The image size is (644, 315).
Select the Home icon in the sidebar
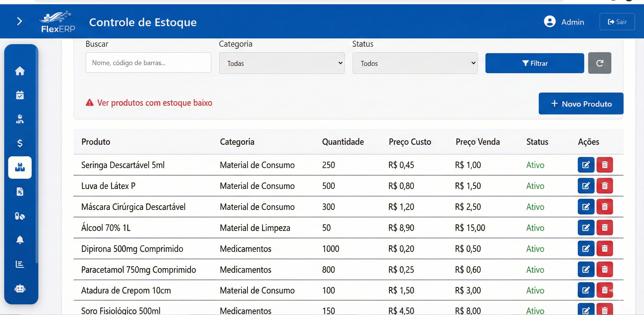pos(20,72)
